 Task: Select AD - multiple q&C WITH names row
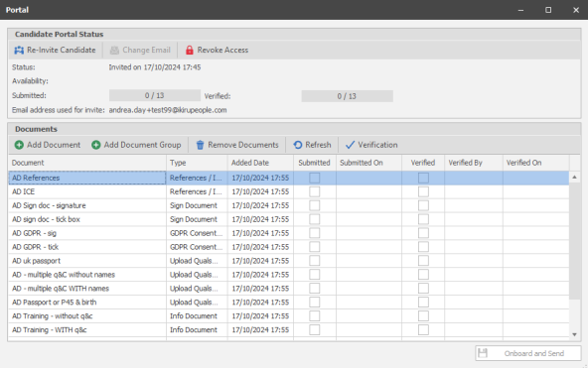click(x=289, y=289)
